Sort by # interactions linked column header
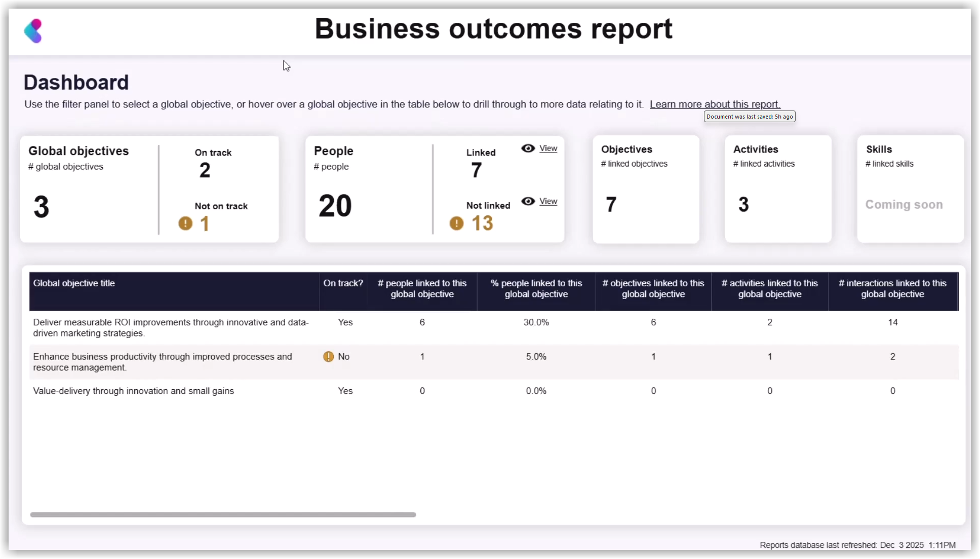This screenshot has width=980, height=559. (893, 289)
